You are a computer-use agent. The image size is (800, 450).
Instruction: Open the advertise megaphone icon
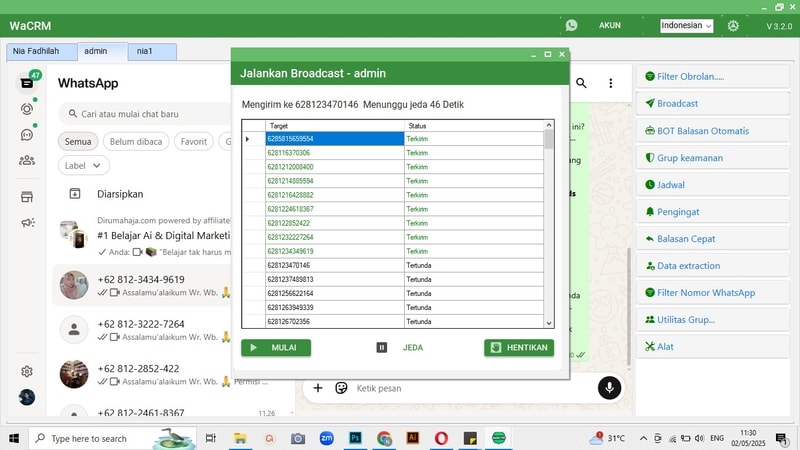28,222
